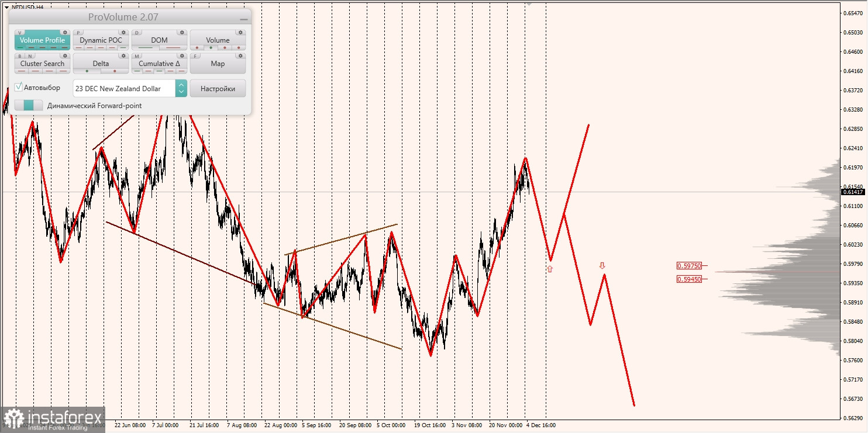Open Map gear settings icon
Image resolution: width=868 pixels, height=433 pixels.
tap(240, 56)
